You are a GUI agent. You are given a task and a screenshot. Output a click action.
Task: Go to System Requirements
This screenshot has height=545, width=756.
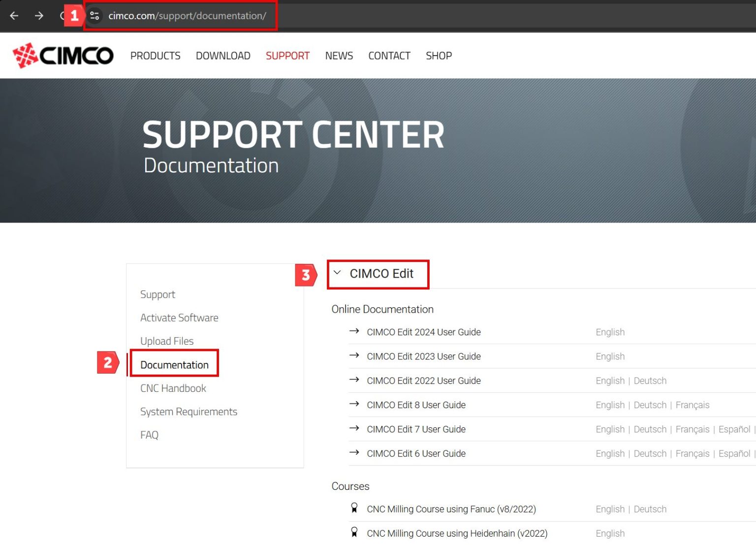coord(189,411)
